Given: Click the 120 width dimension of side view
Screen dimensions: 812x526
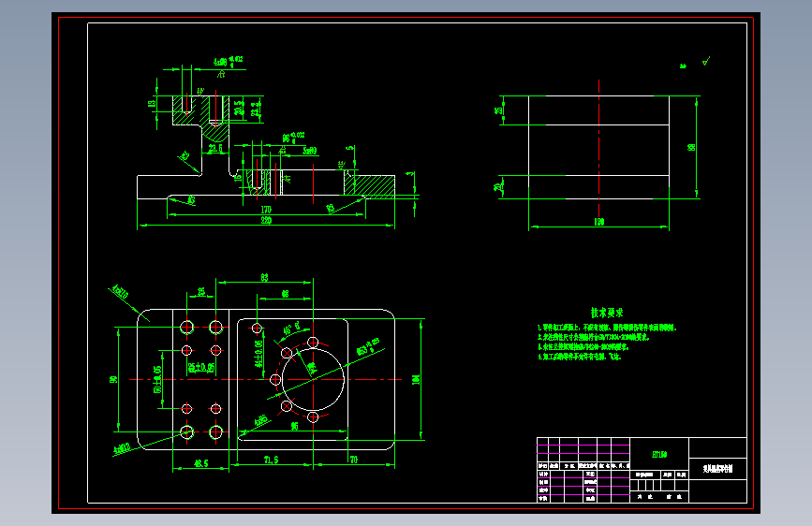Looking at the screenshot, I should point(599,222).
